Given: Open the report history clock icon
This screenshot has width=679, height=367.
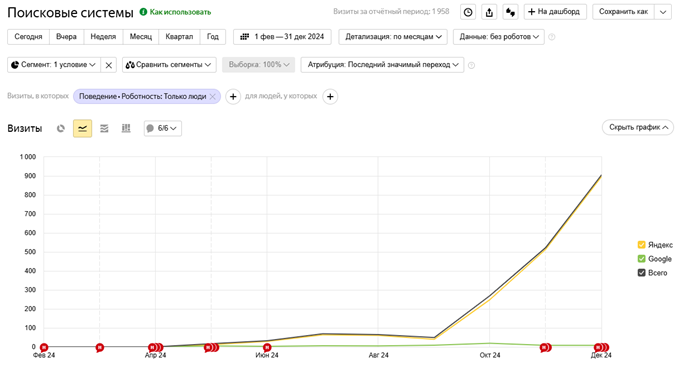Looking at the screenshot, I should (468, 12).
